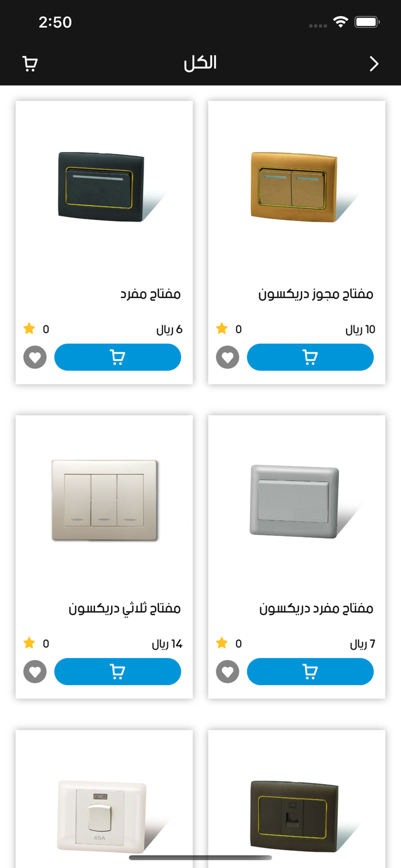Open the الكل category title
Image resolution: width=401 pixels, height=868 pixels.
[200, 64]
